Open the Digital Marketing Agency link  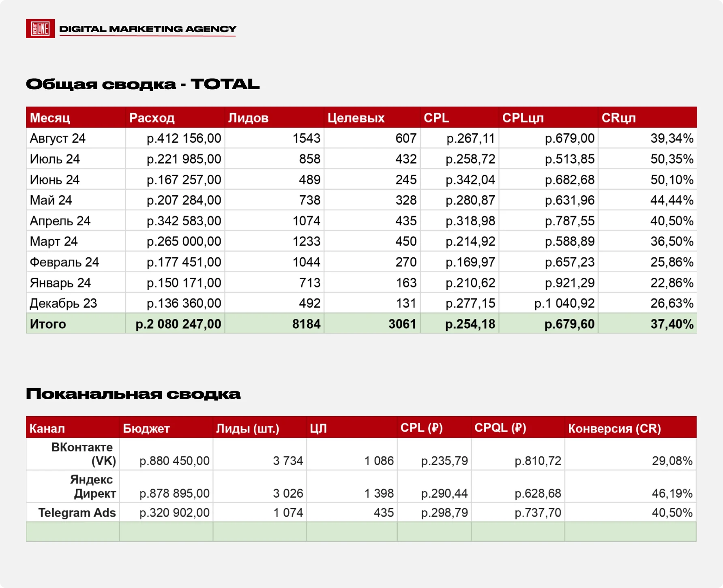point(148,29)
